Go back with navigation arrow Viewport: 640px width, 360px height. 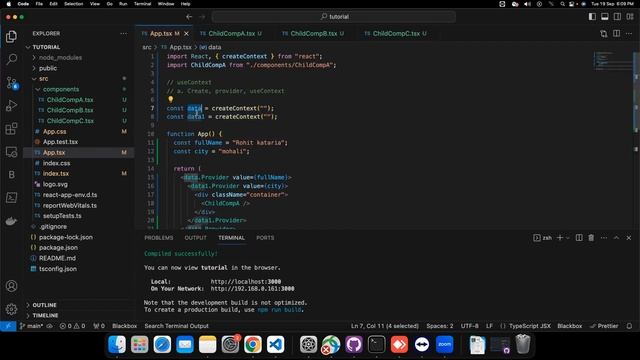pyautogui.click(x=189, y=17)
